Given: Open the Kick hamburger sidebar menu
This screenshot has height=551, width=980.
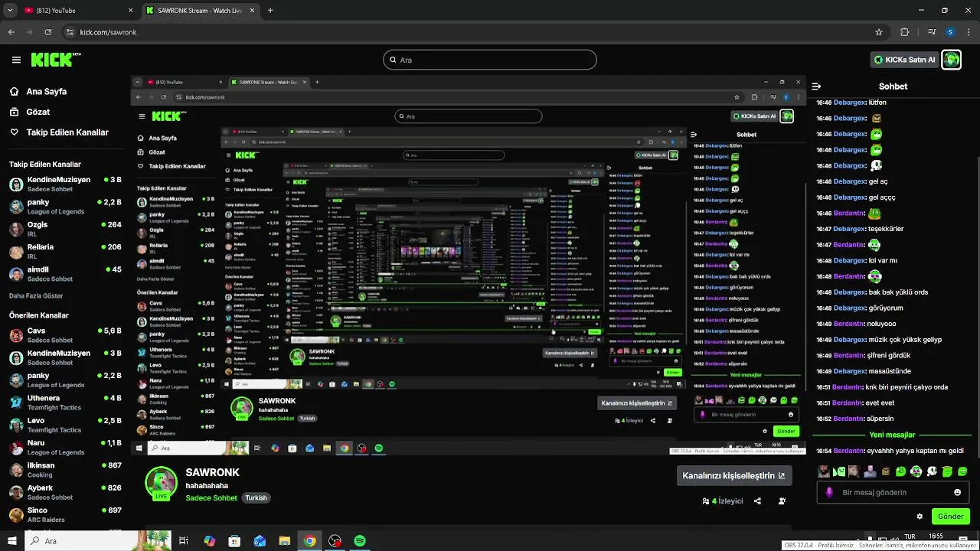Looking at the screenshot, I should (16, 60).
